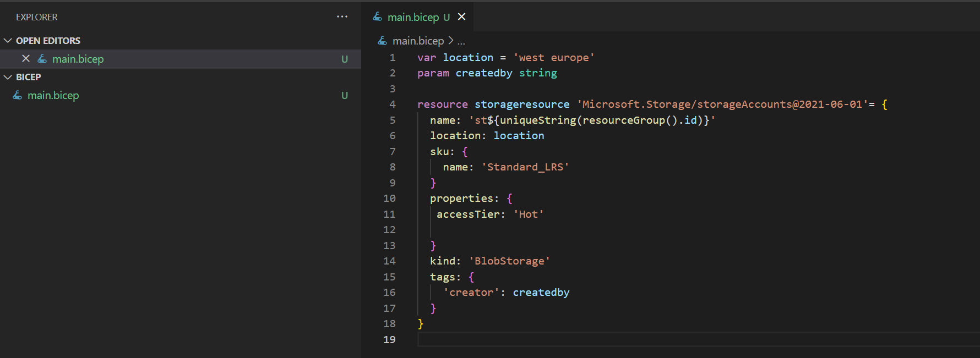
Task: Collapse the BICEP folder section
Action: 8,77
